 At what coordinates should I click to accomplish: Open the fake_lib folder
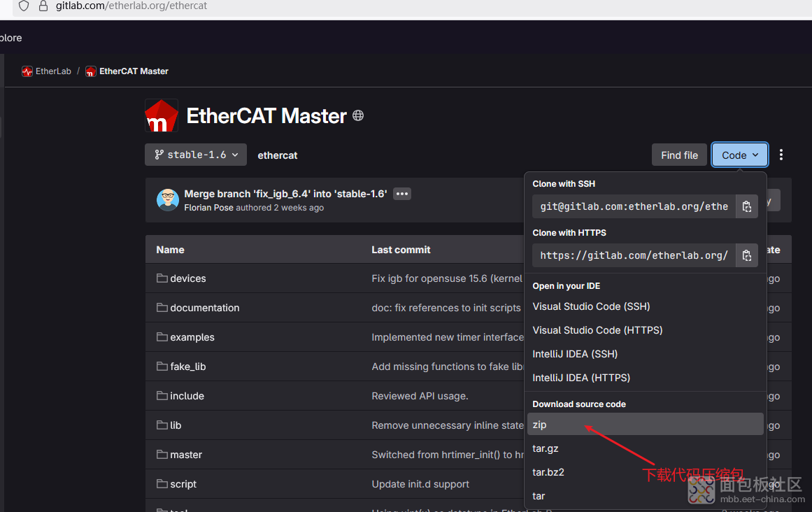pos(188,367)
